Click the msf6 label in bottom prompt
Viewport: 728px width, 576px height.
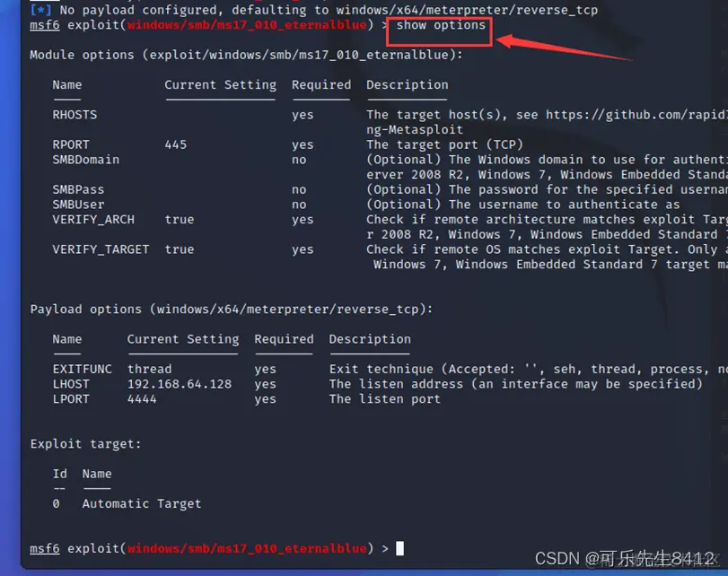[x=45, y=548]
